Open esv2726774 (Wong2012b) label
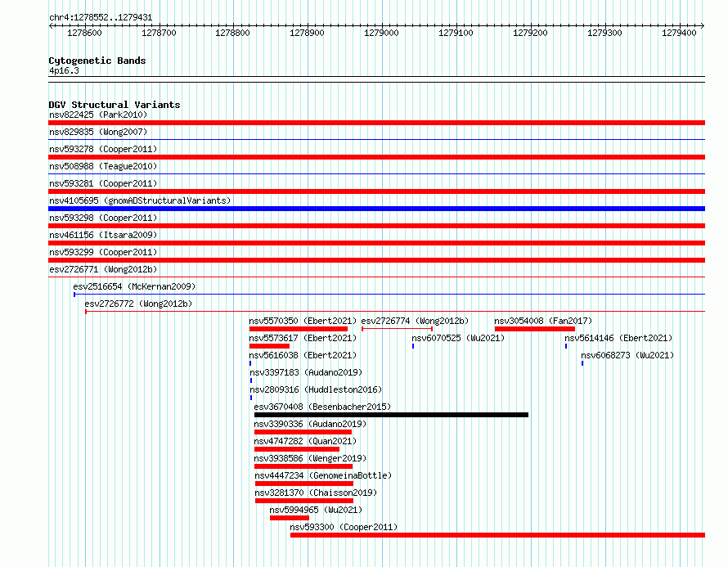Screen dimensions: 728x567 coord(415,321)
